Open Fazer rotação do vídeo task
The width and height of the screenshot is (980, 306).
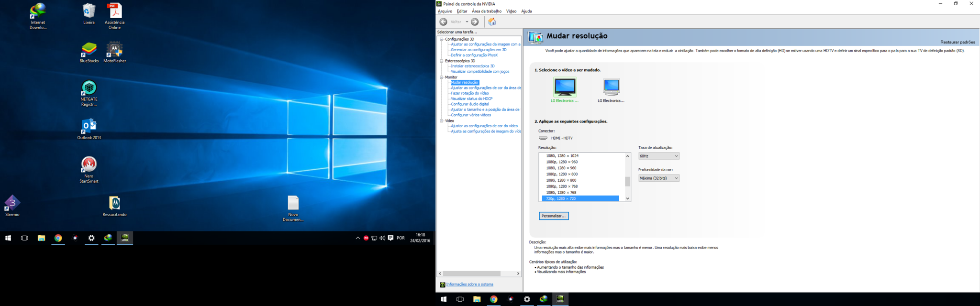[x=470, y=93]
